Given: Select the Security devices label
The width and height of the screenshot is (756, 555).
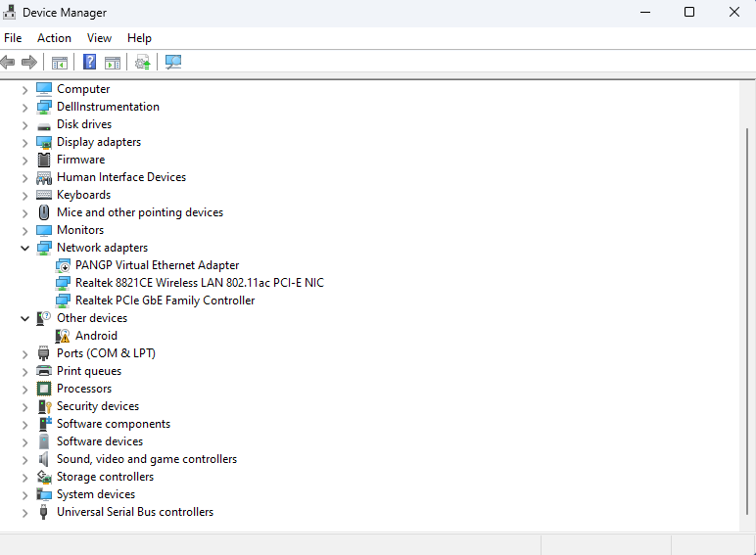Looking at the screenshot, I should (98, 406).
